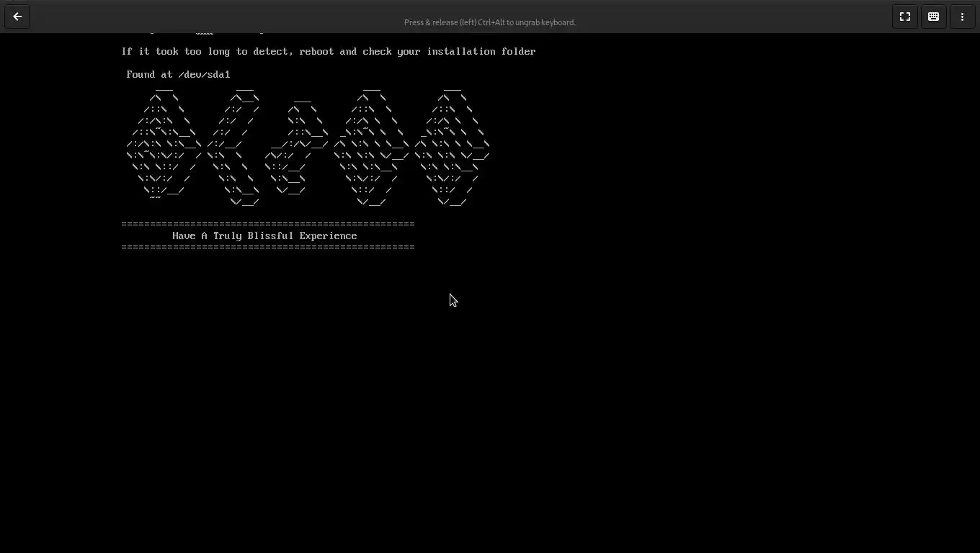Click the ungrab keyboard hint text
The height and width of the screenshot is (553, 980).
(490, 22)
